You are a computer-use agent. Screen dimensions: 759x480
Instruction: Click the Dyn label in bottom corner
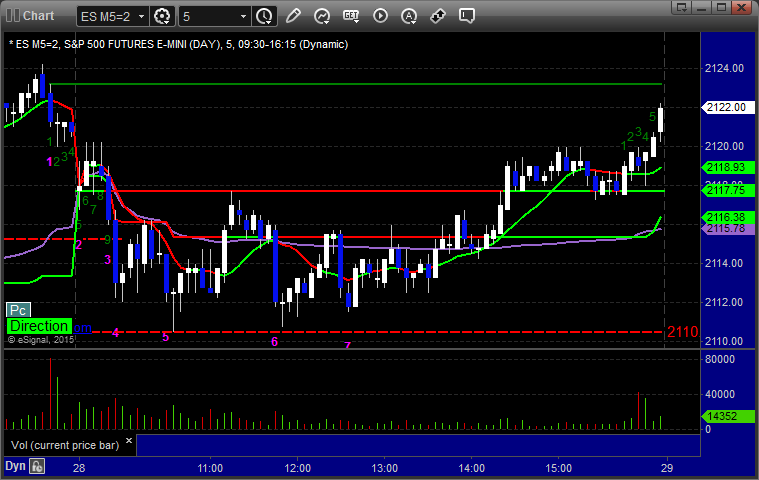pyautogui.click(x=15, y=466)
